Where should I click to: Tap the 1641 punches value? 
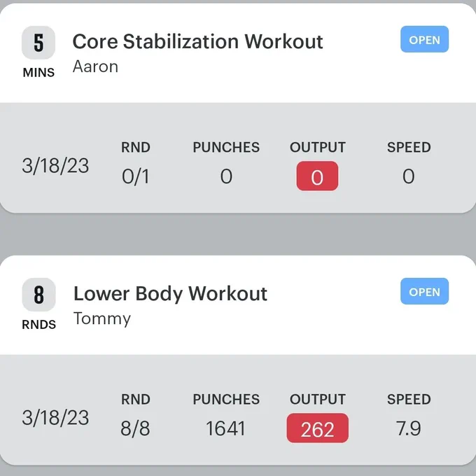tap(225, 428)
